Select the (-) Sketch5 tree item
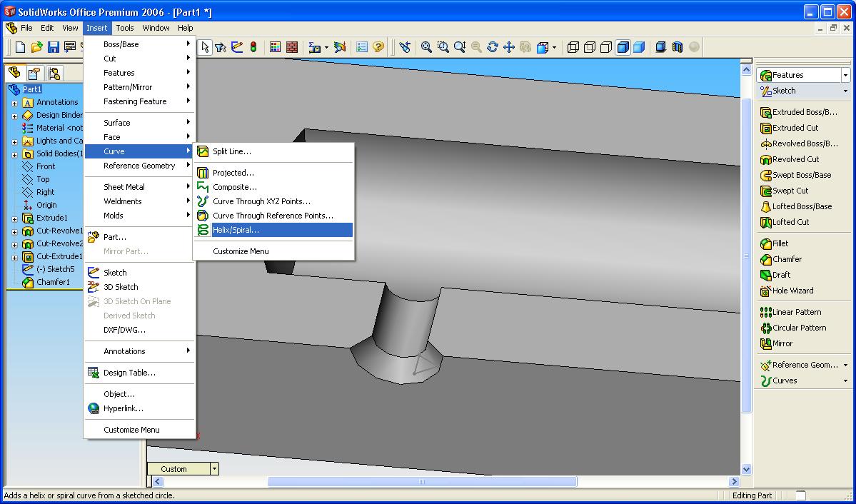The height and width of the screenshot is (504, 856). coord(55,269)
